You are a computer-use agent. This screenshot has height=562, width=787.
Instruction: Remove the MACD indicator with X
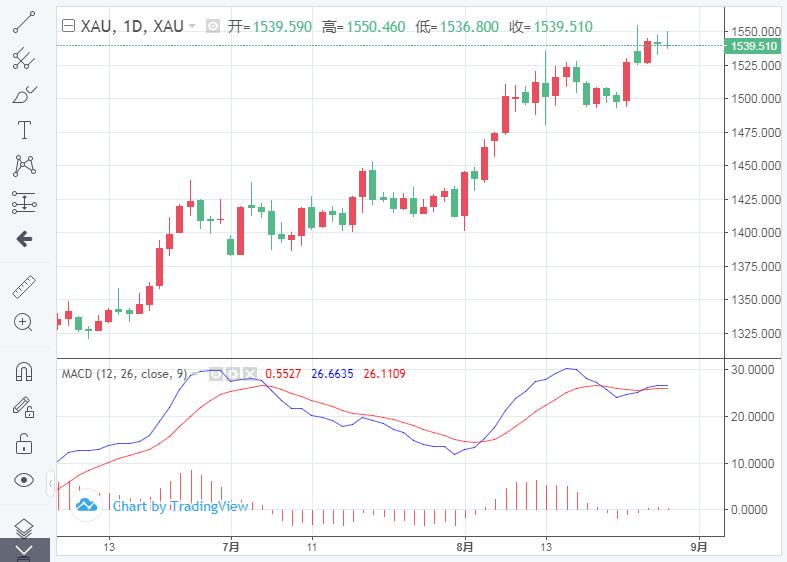[x=250, y=374]
